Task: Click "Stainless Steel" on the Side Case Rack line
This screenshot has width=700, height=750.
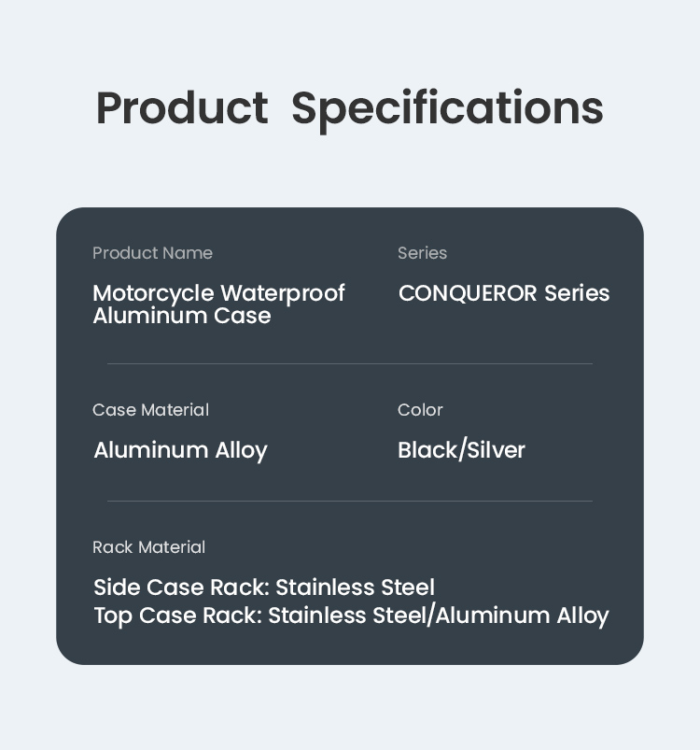Action: 355,587
